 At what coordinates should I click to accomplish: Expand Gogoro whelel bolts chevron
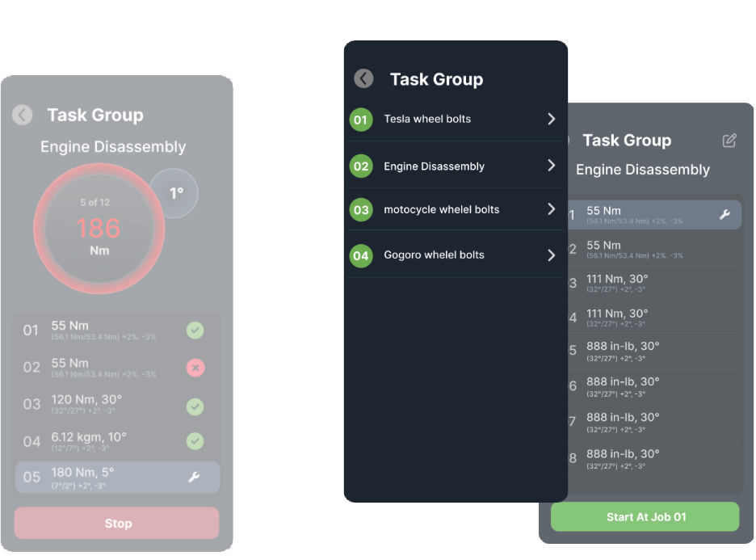[x=552, y=255]
